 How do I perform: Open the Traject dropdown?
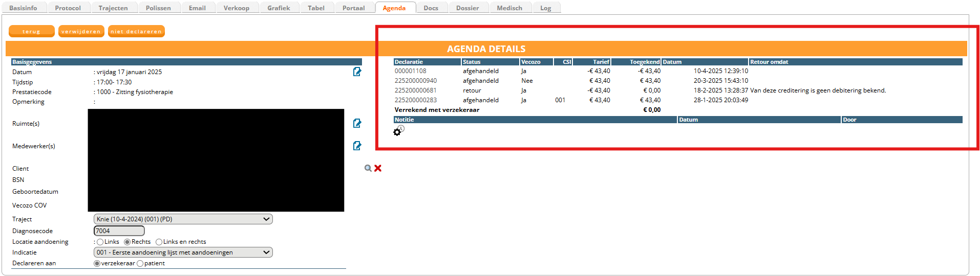[x=183, y=219]
